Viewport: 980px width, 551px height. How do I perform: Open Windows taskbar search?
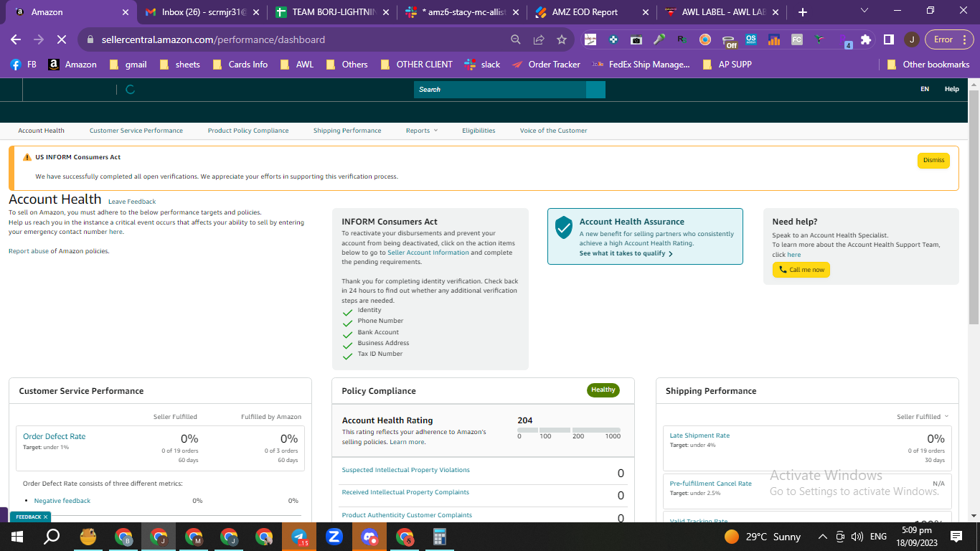click(52, 537)
